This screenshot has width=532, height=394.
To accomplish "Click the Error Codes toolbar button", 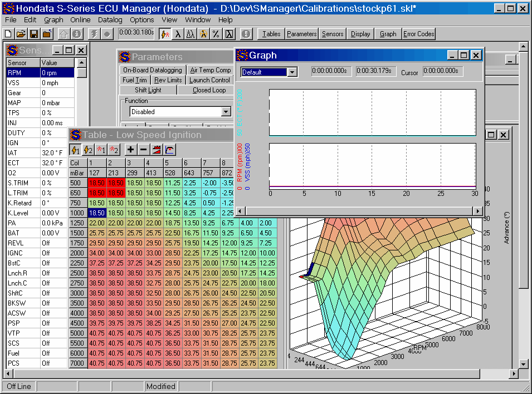I will pyautogui.click(x=419, y=34).
